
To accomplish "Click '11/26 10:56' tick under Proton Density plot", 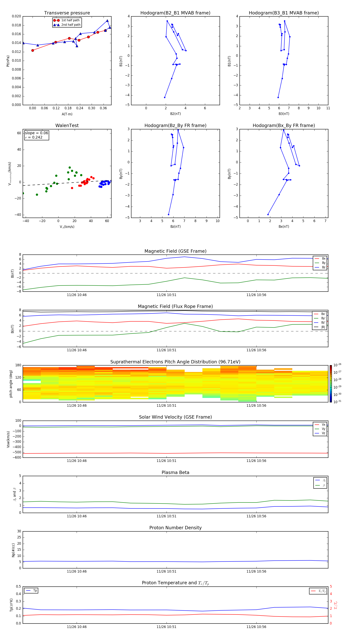I will (256, 571).
